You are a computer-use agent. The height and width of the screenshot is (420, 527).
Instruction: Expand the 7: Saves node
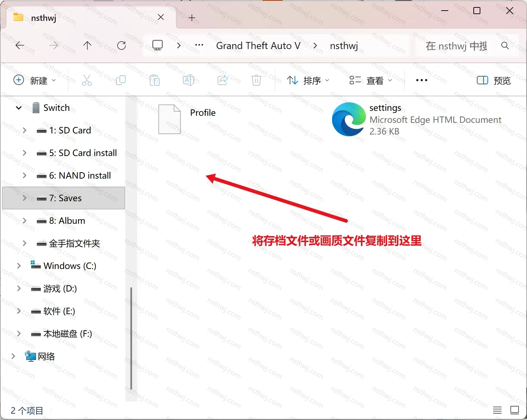click(24, 198)
